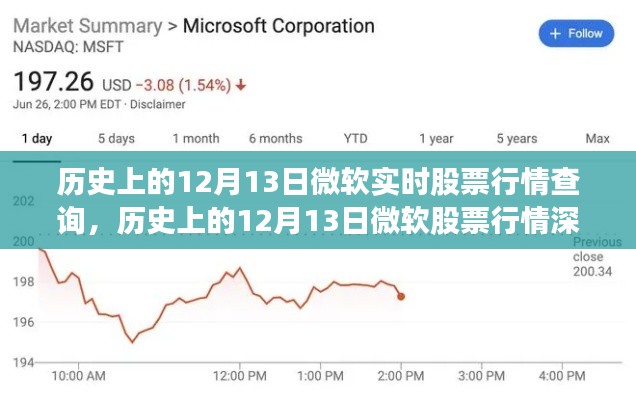The height and width of the screenshot is (400, 636).
Task: Switch to the 5 years range
Action: [517, 139]
